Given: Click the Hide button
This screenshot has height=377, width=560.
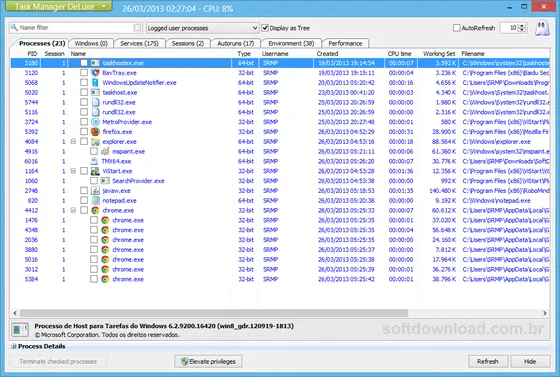Looking at the screenshot, I should click(530, 361).
